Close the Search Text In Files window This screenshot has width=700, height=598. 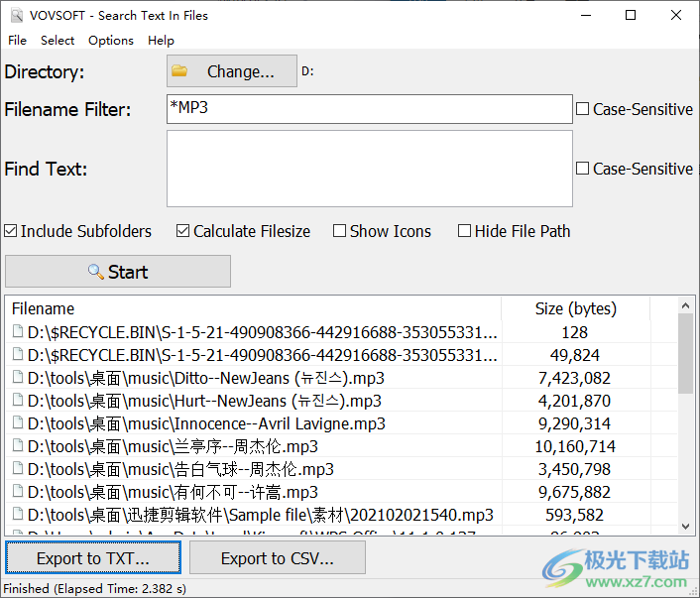pyautogui.click(x=676, y=16)
